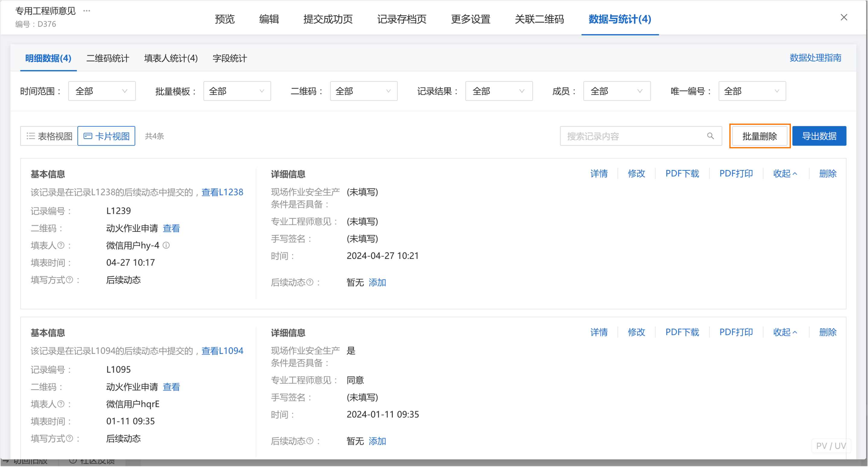The width and height of the screenshot is (868, 467).
Task: Close the form dialog with the X icon
Action: (844, 17)
